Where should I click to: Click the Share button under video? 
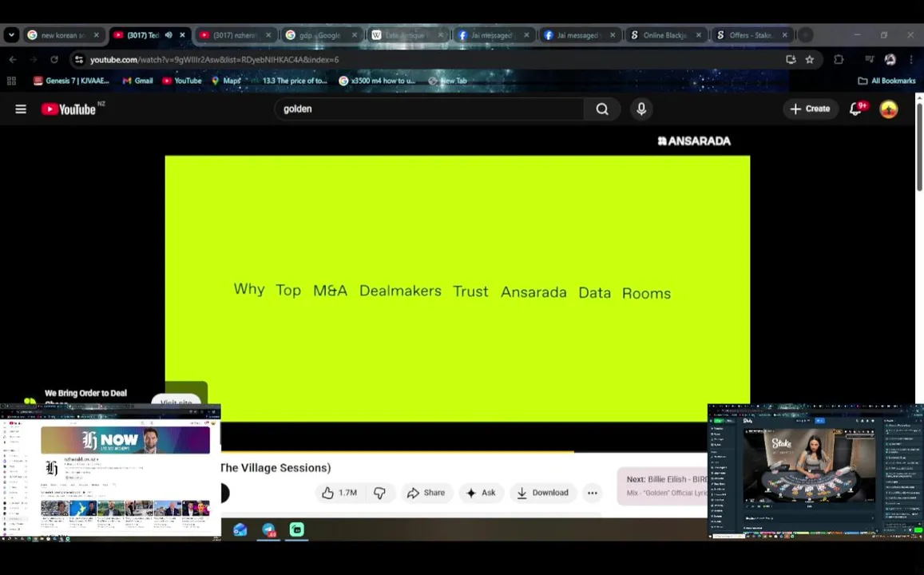coord(426,493)
